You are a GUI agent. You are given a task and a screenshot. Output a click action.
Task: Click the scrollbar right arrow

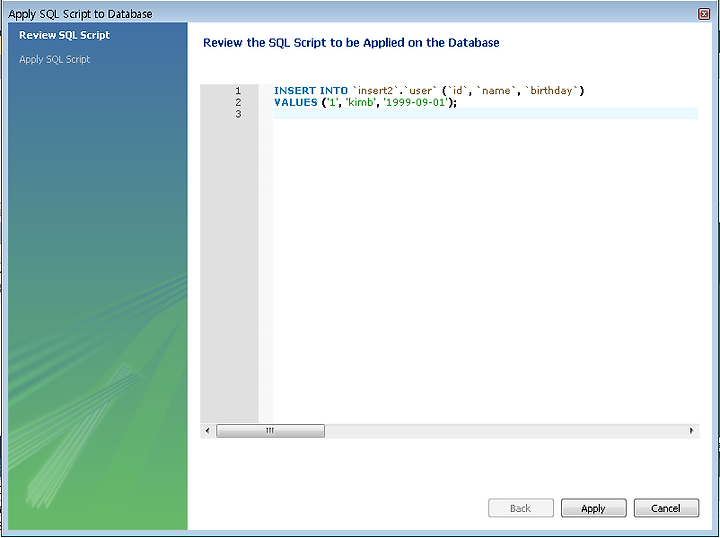point(692,431)
